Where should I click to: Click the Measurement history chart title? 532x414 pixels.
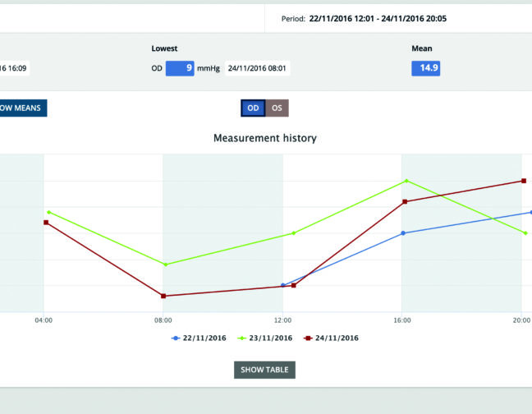pos(264,138)
